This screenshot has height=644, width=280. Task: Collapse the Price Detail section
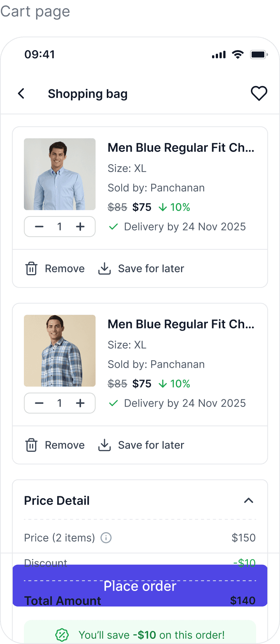pos(248,500)
